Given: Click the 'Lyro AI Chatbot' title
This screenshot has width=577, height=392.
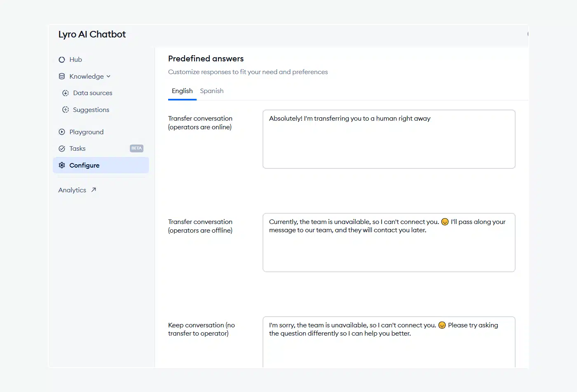Looking at the screenshot, I should click(92, 35).
